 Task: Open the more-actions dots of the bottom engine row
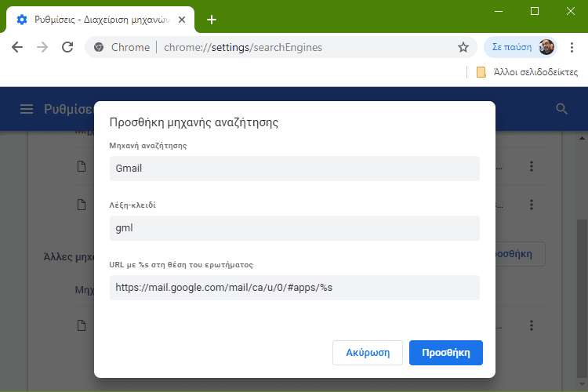532,325
